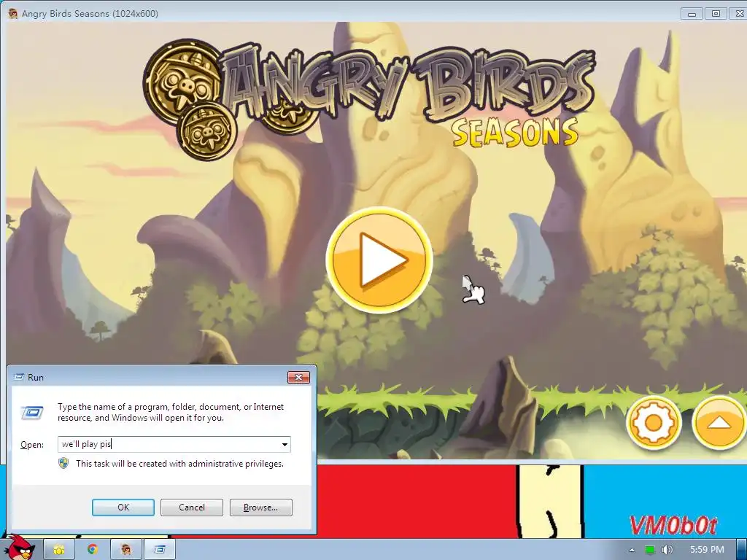Open the volume speaker tray icon

click(667, 550)
